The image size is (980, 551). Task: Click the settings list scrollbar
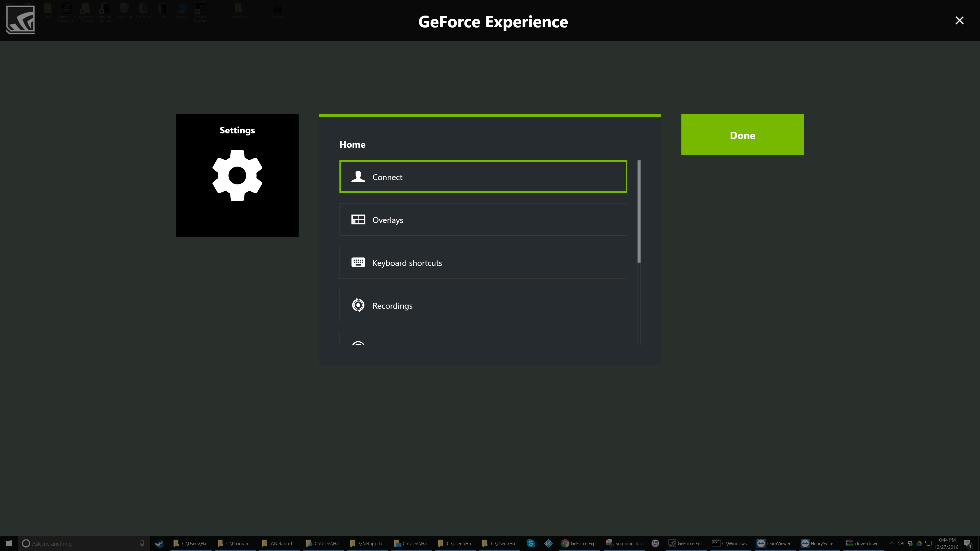pos(639,211)
